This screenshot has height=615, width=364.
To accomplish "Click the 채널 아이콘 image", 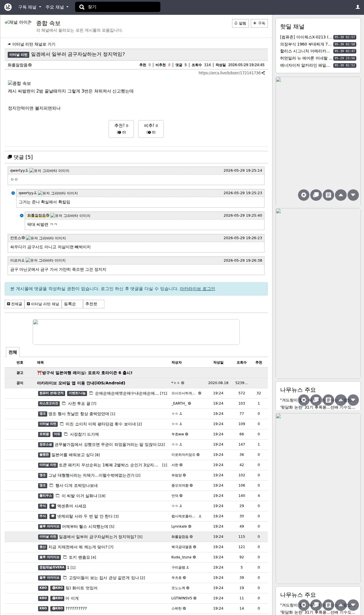I will 18,22.
